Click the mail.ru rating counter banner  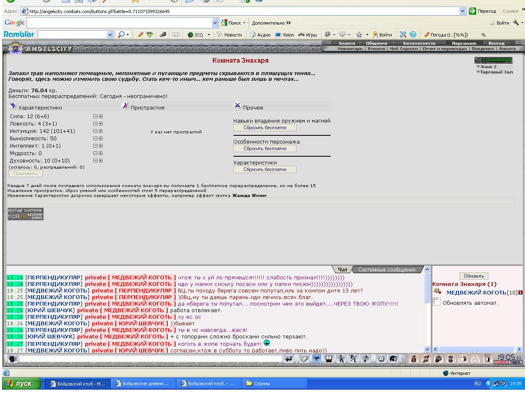(x=25, y=214)
